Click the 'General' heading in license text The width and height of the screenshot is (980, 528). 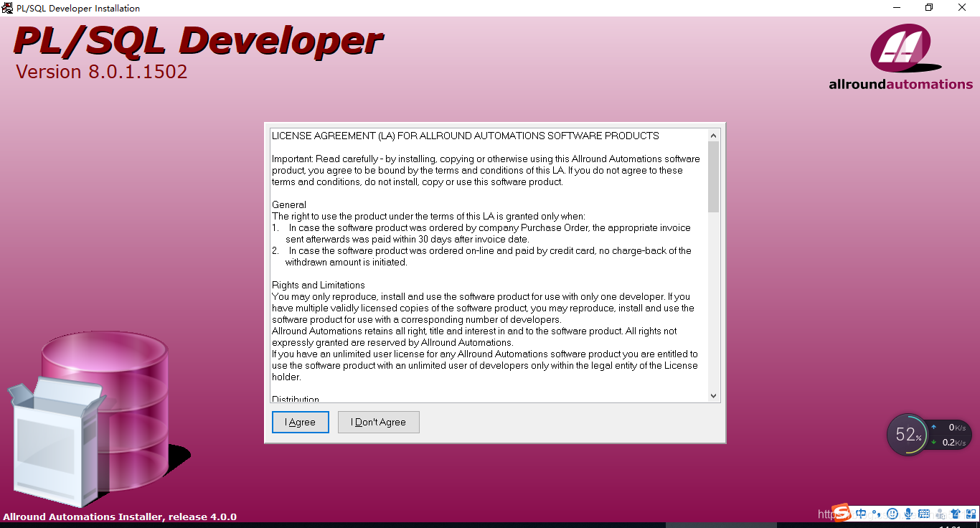tap(289, 204)
